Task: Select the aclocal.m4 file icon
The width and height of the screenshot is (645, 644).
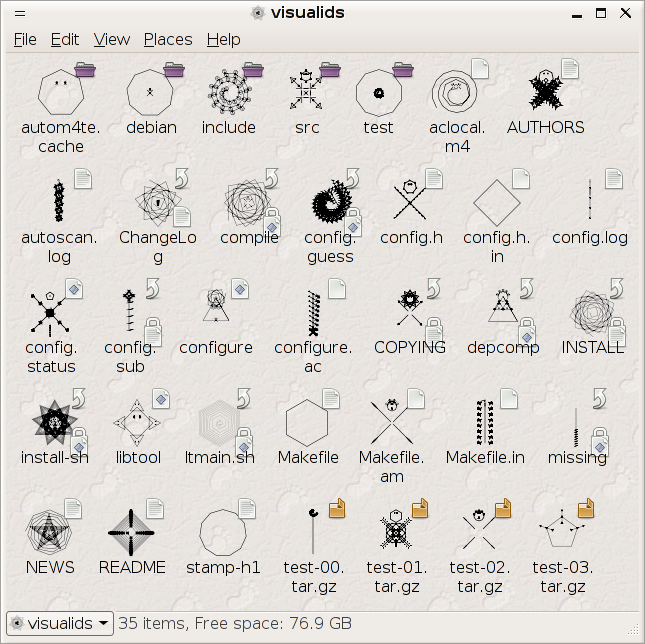Action: (455, 92)
